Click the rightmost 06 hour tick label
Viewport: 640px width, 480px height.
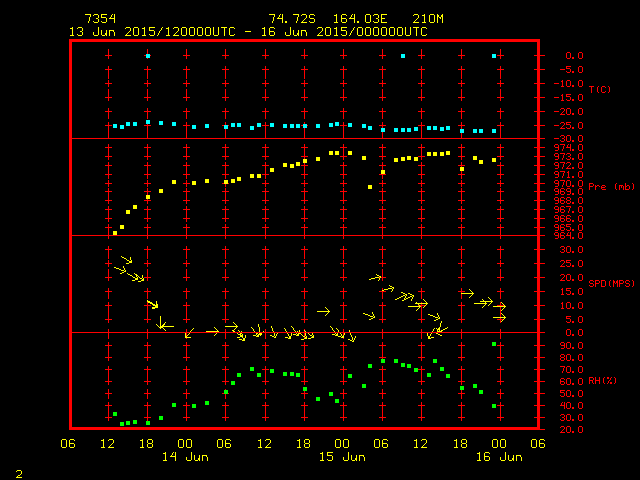[538, 443]
